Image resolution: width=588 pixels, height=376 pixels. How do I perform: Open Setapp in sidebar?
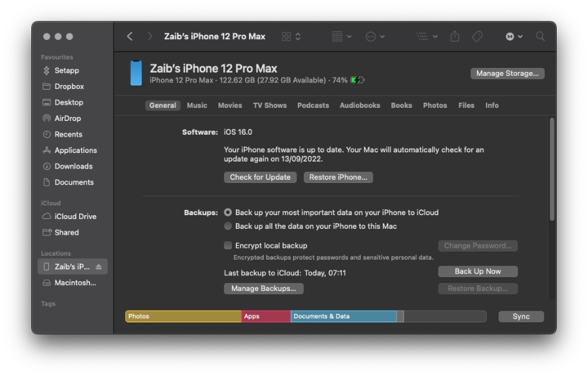(67, 71)
